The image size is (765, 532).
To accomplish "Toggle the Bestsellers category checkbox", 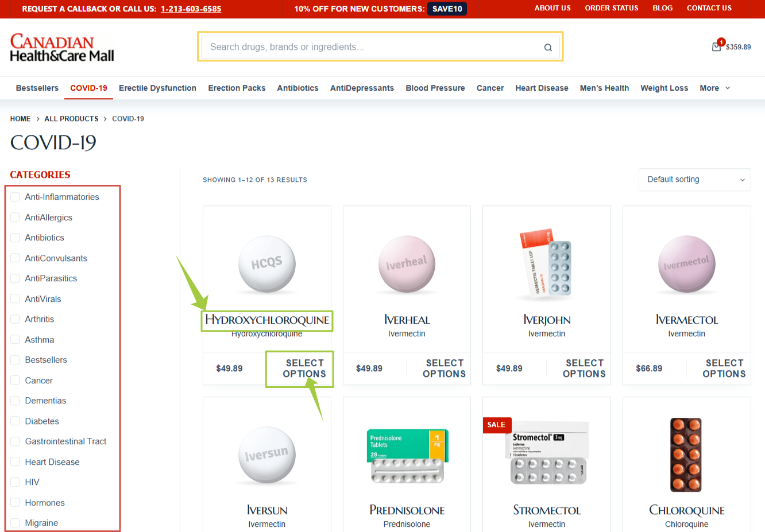I will coord(15,360).
